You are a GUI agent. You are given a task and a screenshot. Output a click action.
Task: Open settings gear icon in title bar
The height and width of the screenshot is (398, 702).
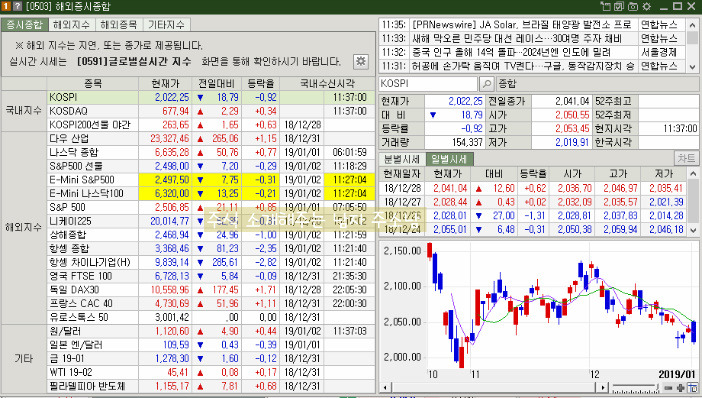point(646,6)
